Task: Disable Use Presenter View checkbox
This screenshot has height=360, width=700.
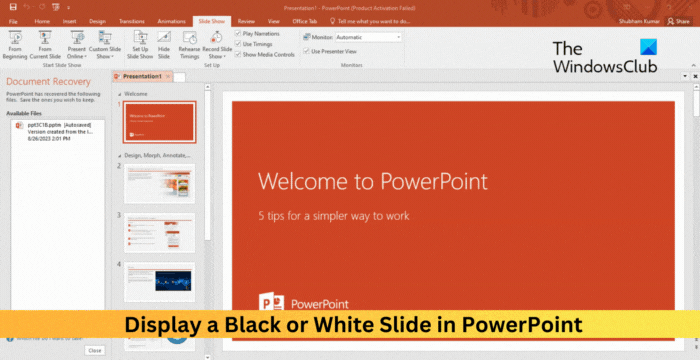Action: (306, 51)
